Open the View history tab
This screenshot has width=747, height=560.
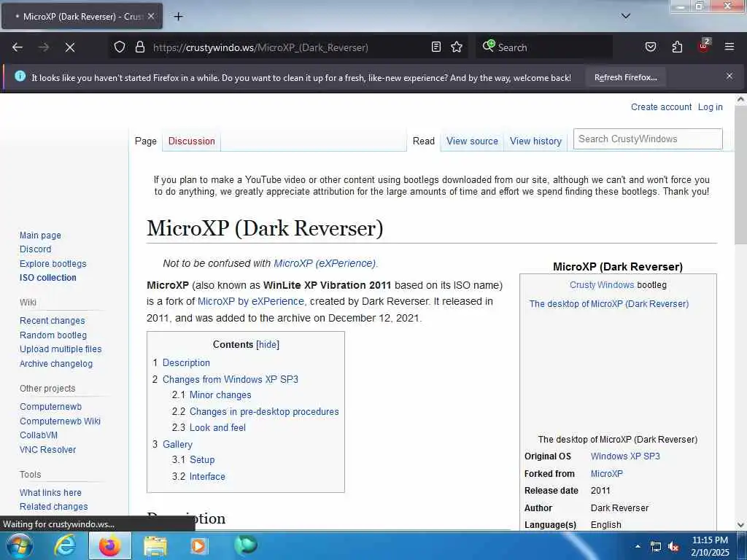pyautogui.click(x=535, y=141)
